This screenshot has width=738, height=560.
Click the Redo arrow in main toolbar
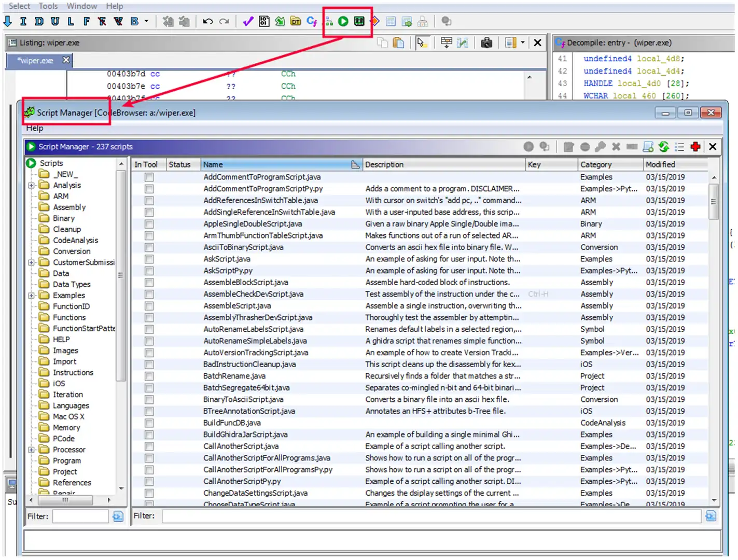coord(224,21)
